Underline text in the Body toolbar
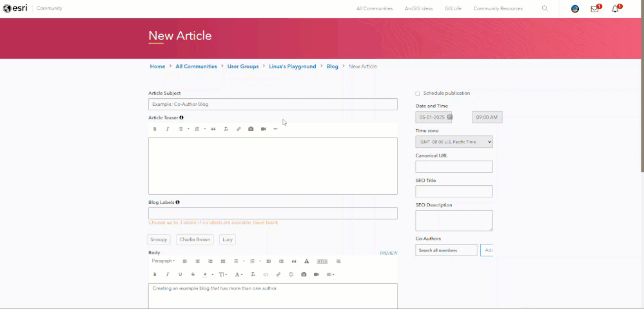This screenshot has width=644, height=309. click(181, 274)
